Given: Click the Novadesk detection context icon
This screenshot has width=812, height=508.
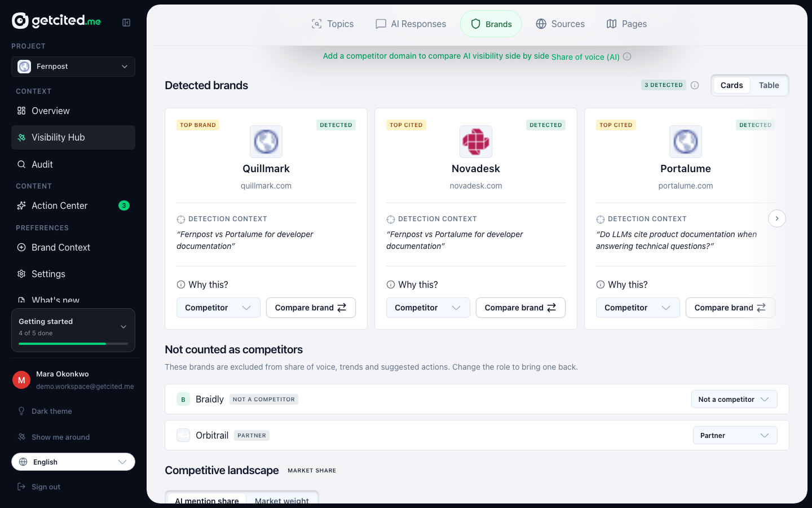Looking at the screenshot, I should point(391,219).
